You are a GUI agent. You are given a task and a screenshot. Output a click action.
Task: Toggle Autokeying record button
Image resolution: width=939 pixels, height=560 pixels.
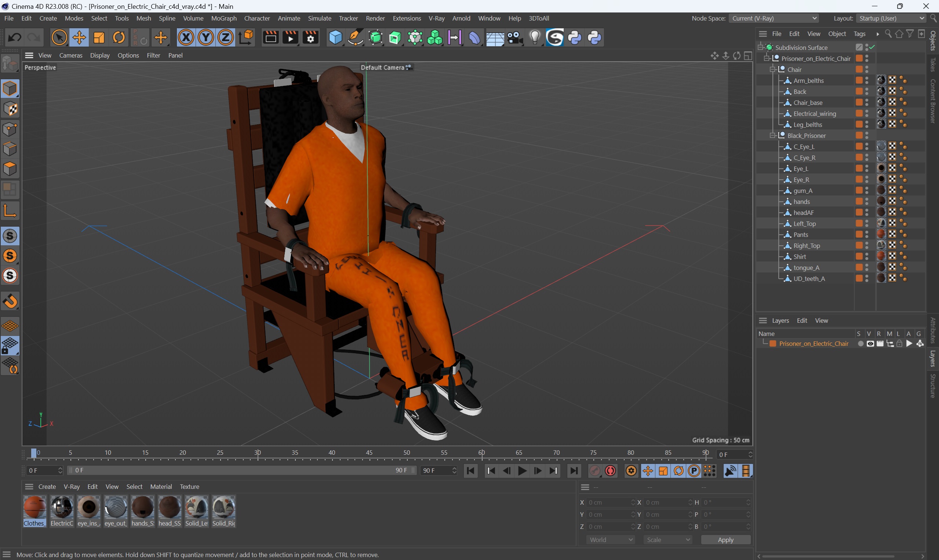point(611,471)
